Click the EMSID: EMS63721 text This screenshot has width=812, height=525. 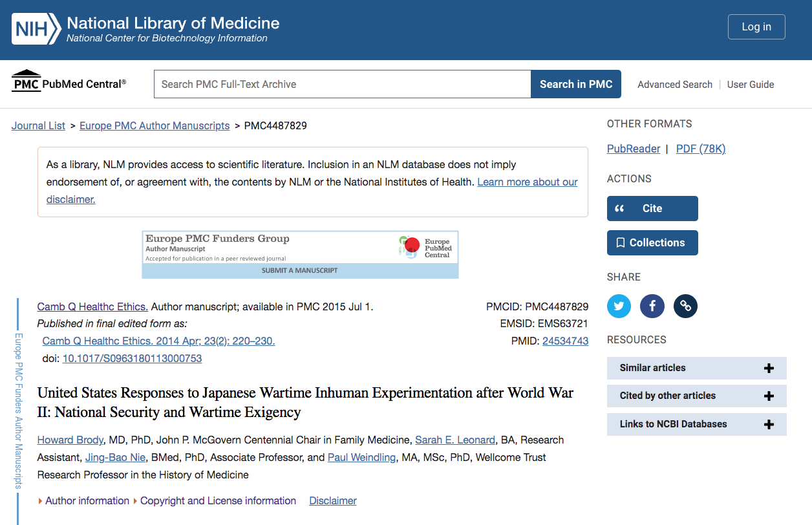(544, 323)
